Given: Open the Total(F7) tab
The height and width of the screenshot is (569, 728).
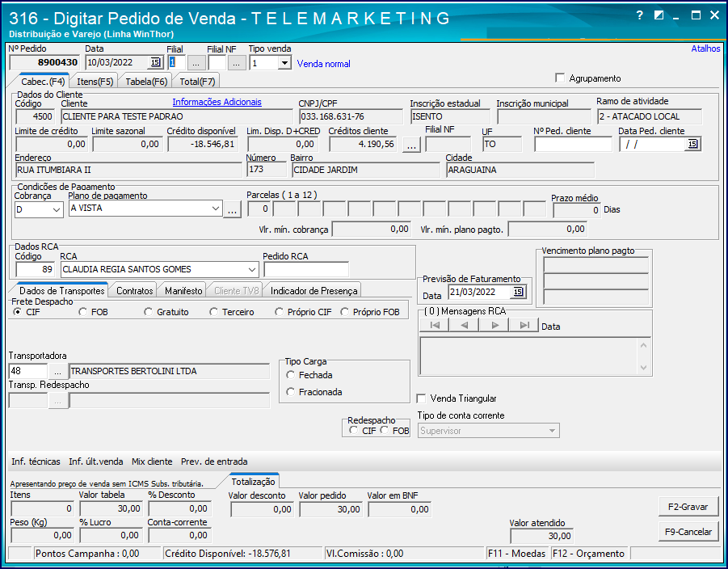Looking at the screenshot, I should point(197,82).
